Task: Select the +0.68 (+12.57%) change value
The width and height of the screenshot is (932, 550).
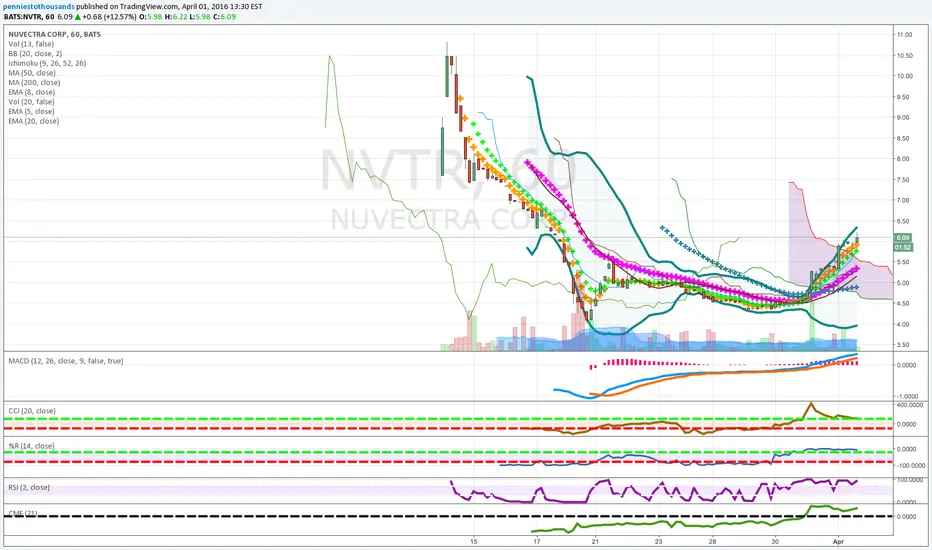Action: tap(109, 17)
